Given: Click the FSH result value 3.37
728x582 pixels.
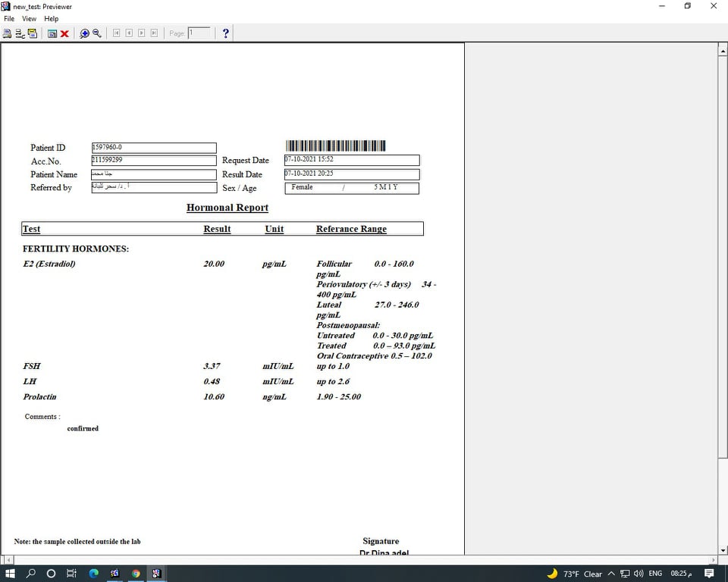Looking at the screenshot, I should pyautogui.click(x=212, y=366).
